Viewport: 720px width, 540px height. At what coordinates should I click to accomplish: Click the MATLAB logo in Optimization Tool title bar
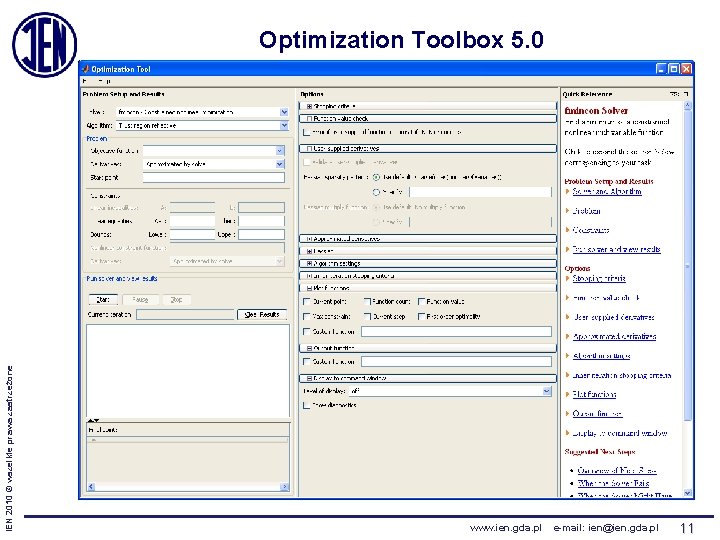85,69
